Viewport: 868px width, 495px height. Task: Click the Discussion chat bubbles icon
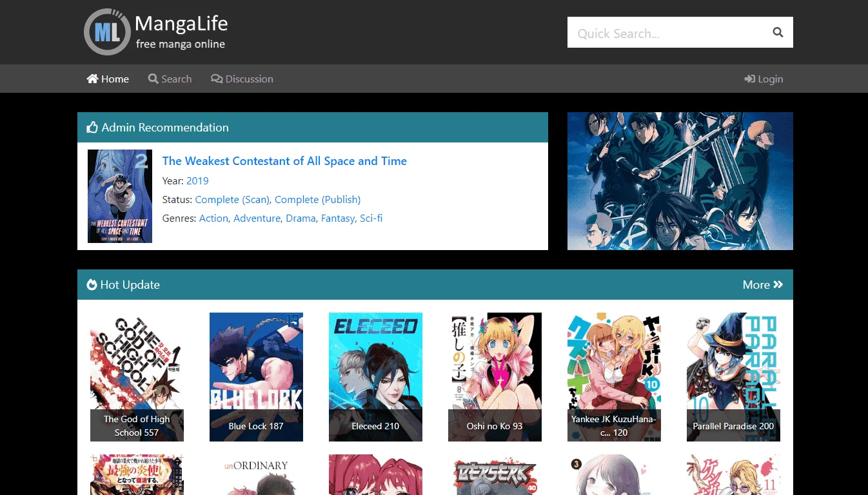pos(217,79)
